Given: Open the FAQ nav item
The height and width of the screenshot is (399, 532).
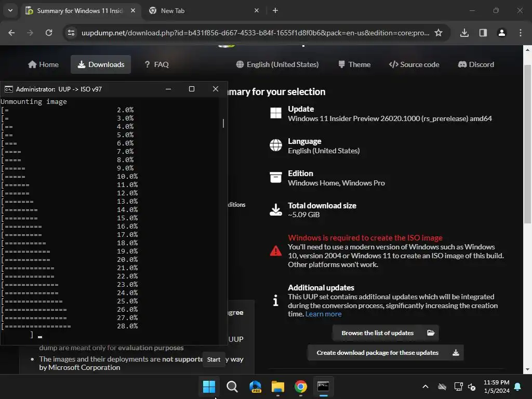Looking at the screenshot, I should (x=157, y=64).
